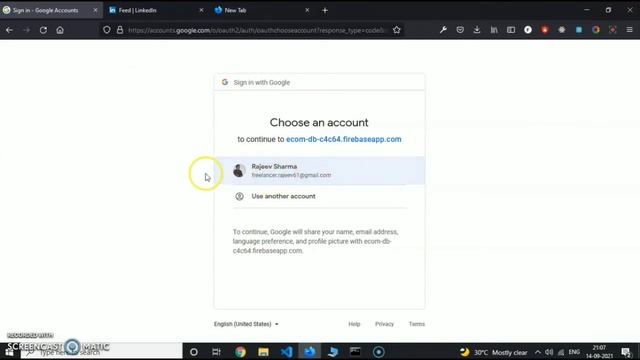640x360 pixels.
Task: Choose the Rajeev Sharma account
Action: [x=320, y=171]
